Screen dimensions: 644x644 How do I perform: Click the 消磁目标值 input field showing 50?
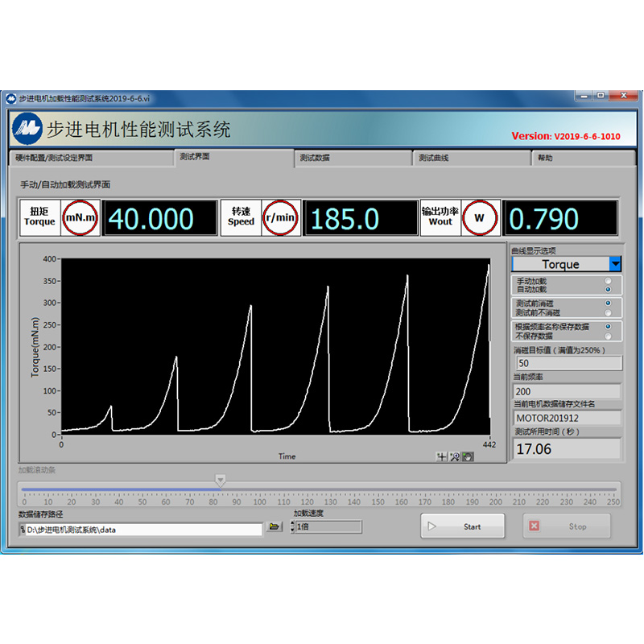click(x=567, y=363)
